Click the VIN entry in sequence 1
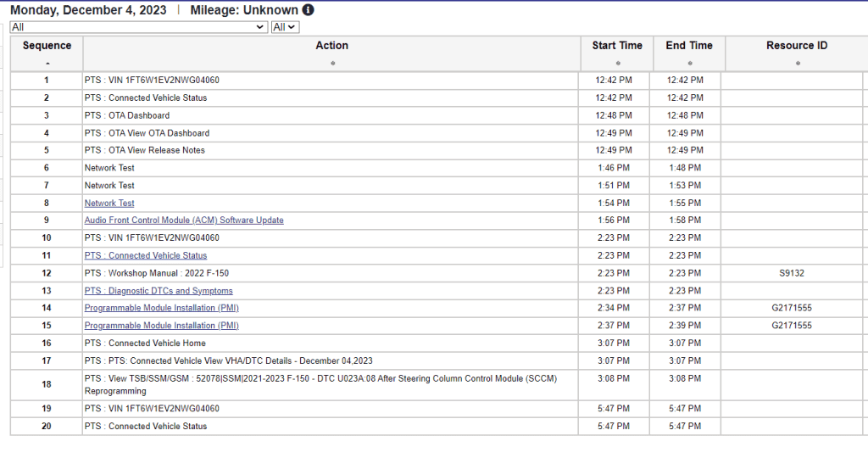868x458 pixels. pyautogui.click(x=152, y=81)
